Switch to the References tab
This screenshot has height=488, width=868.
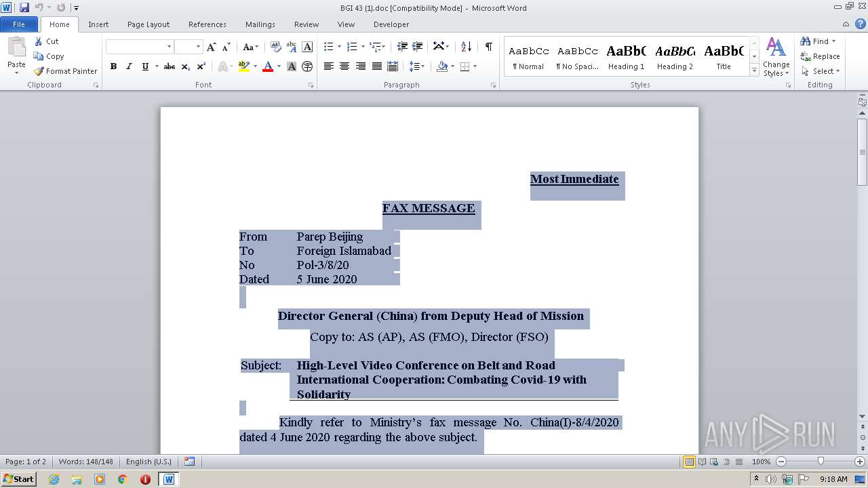pos(208,24)
